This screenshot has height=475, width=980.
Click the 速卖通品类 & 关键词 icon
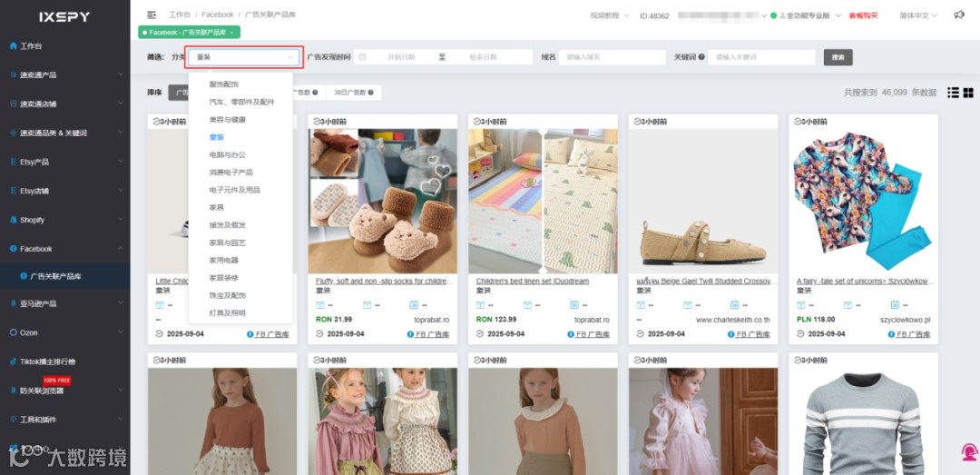(13, 133)
